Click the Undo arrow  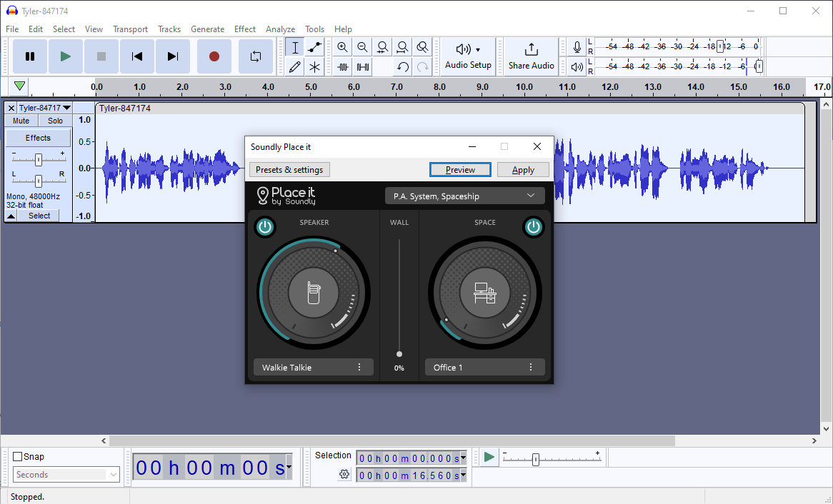[403, 67]
